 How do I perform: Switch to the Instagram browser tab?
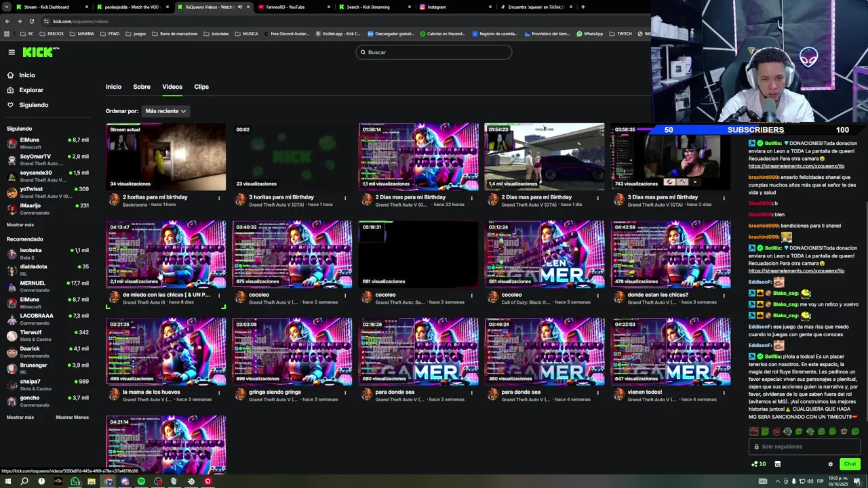click(456, 7)
